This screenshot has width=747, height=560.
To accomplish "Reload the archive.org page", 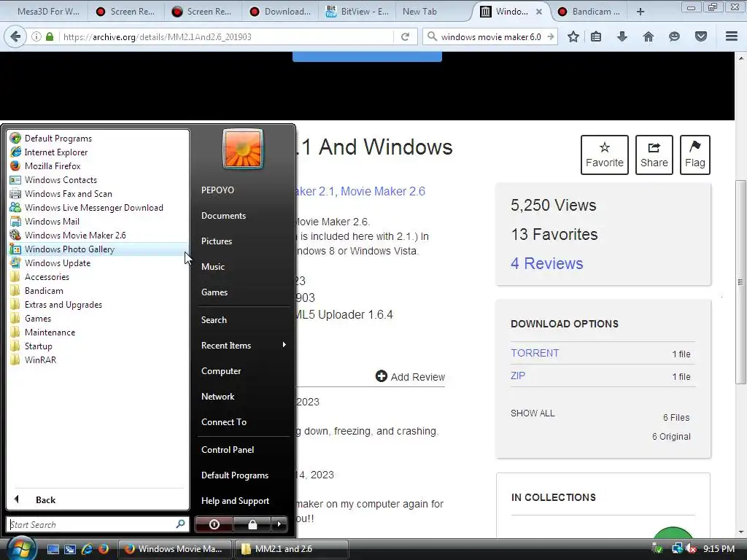I will pyautogui.click(x=405, y=36).
